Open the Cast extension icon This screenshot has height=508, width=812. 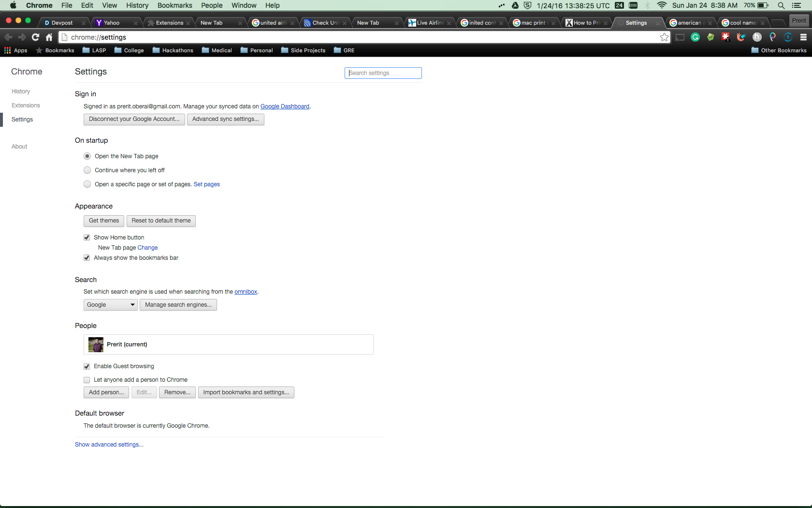680,37
